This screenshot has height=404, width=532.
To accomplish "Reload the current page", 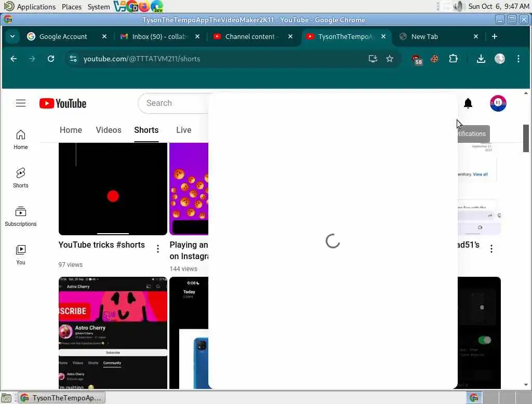I will 51,59.
